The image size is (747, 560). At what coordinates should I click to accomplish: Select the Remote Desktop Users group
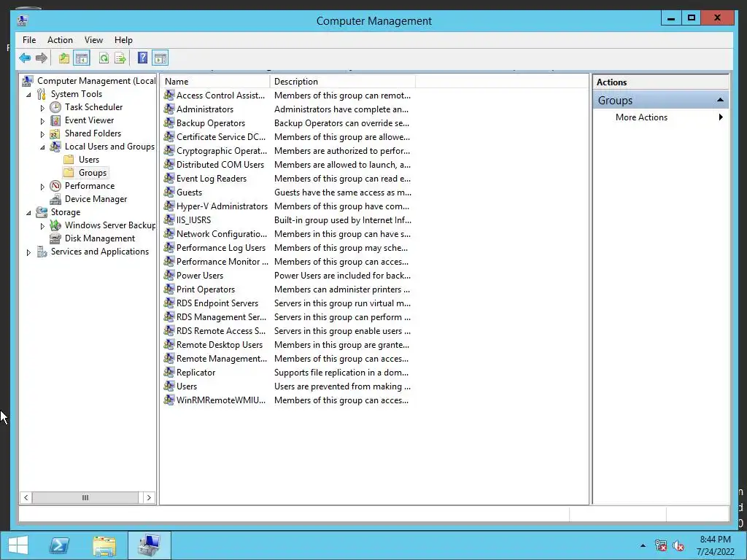219,344
